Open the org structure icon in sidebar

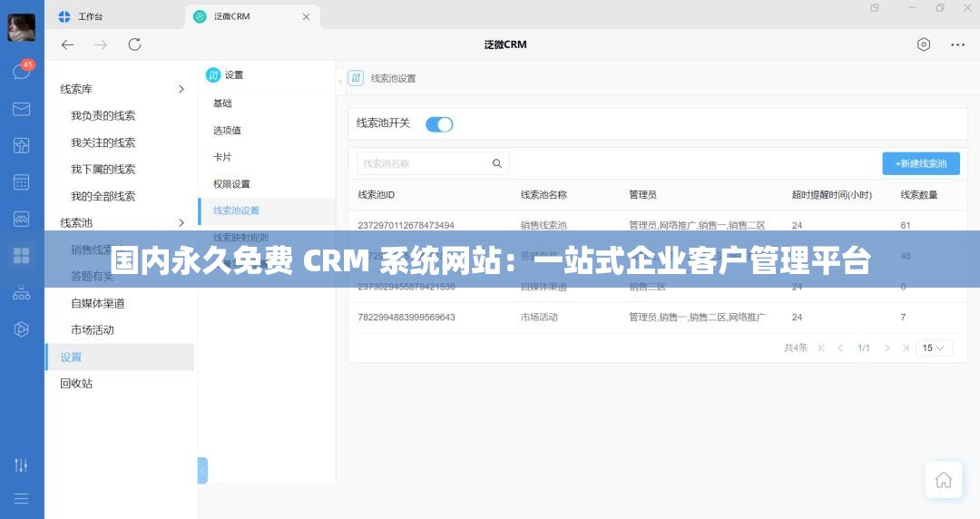21,293
